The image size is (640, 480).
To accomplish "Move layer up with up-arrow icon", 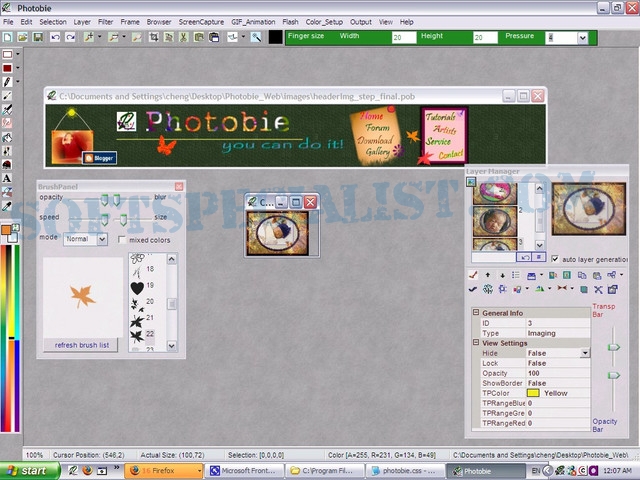I will [x=487, y=275].
